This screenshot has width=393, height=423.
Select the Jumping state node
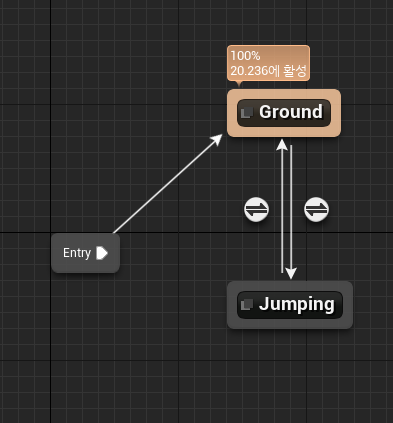click(290, 305)
